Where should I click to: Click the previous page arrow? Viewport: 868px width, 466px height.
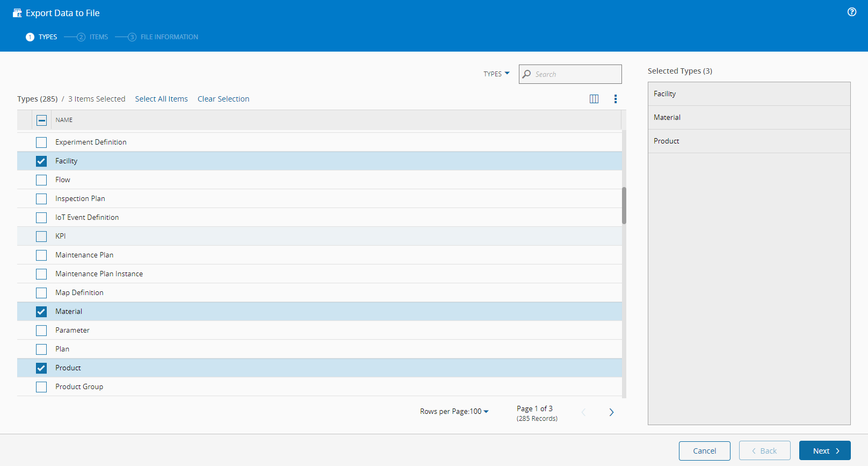pos(584,412)
